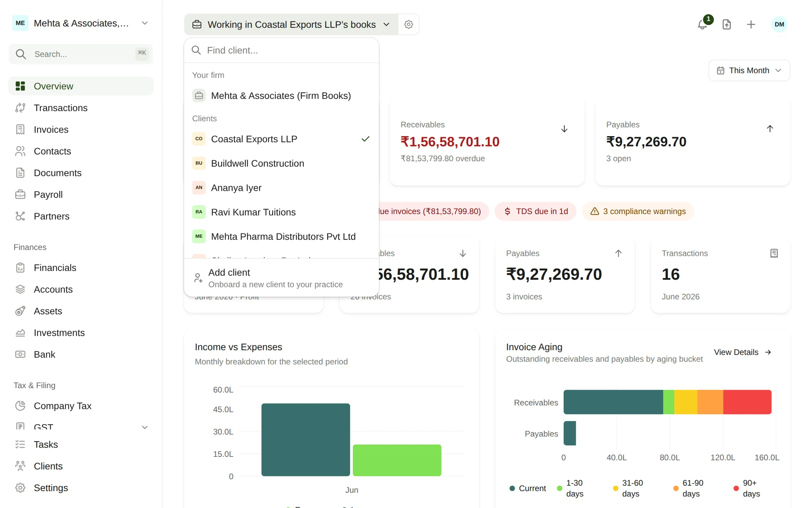Open View Details for Invoice Aging
Image resolution: width=812 pixels, height=508 pixels.
click(x=742, y=352)
